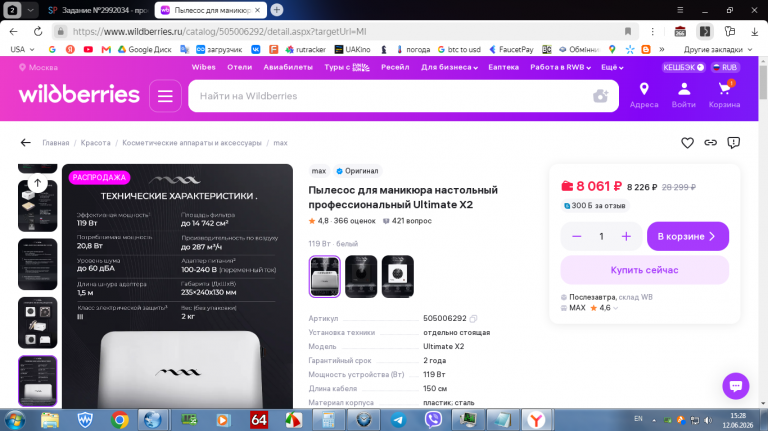The image size is (768, 431).
Task: Decrease quantity with the minus button
Action: click(x=576, y=237)
